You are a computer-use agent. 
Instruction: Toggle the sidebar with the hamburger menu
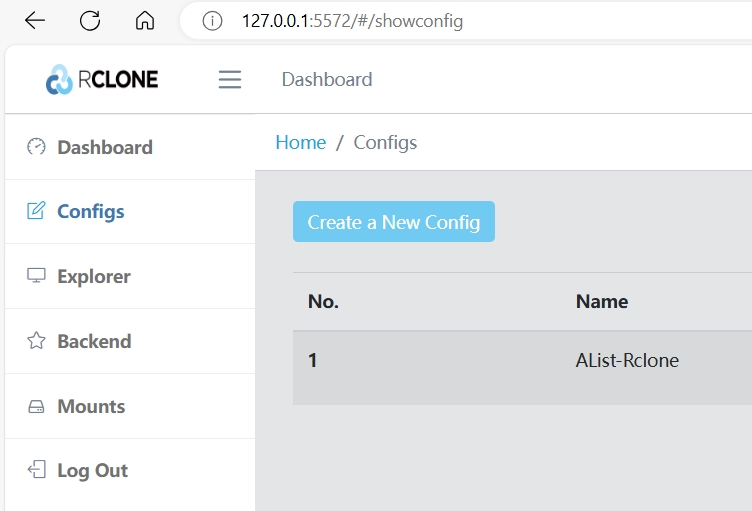[x=230, y=80]
